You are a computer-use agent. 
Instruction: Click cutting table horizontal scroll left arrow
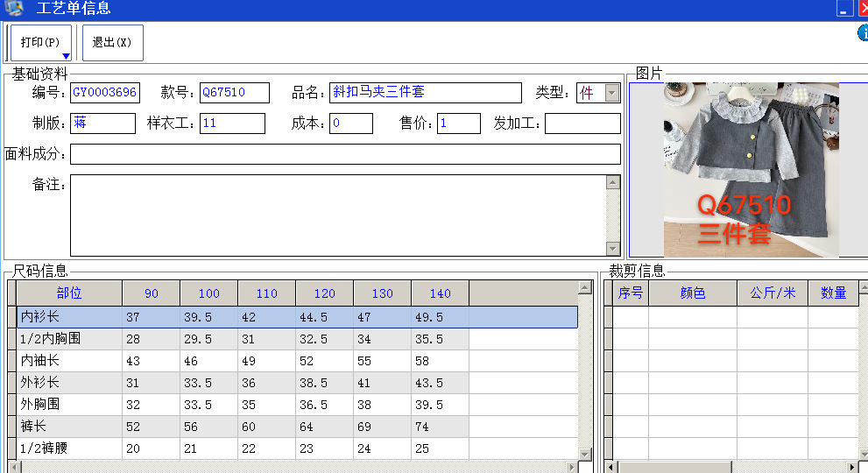610,468
